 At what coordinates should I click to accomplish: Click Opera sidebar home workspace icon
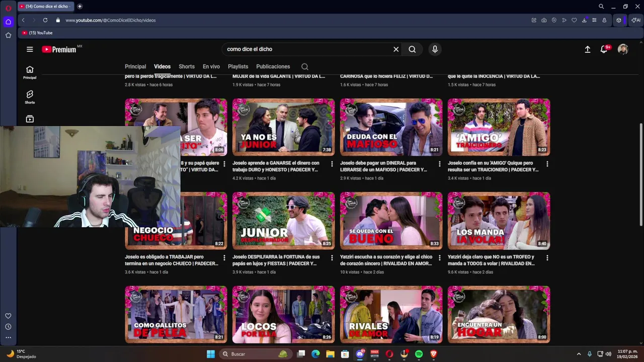point(8,22)
